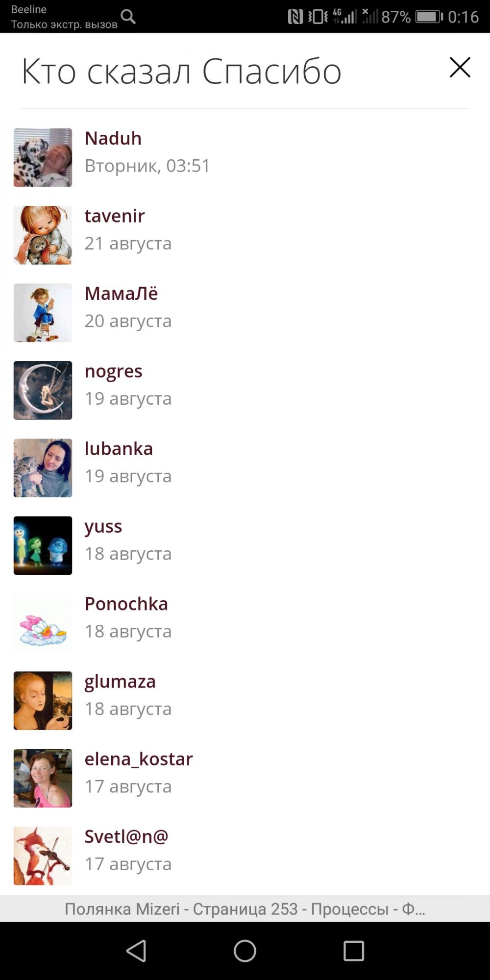Close the 'Кто сказал Спасибо' dialog

click(460, 68)
